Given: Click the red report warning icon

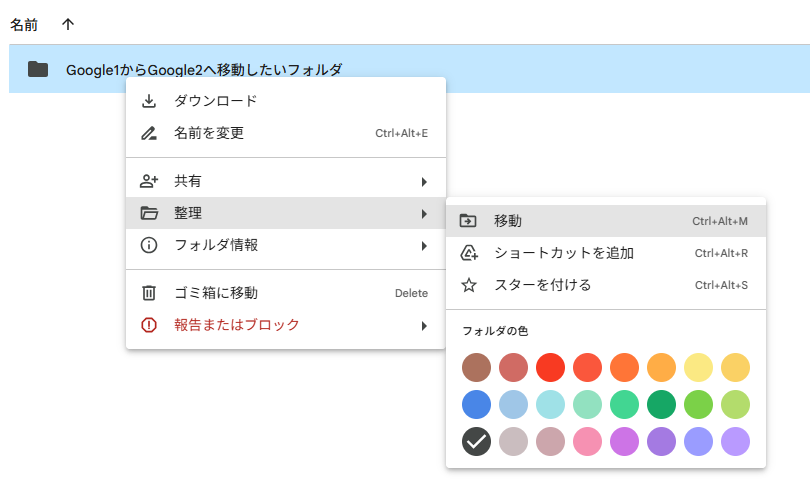Looking at the screenshot, I should click(x=149, y=325).
